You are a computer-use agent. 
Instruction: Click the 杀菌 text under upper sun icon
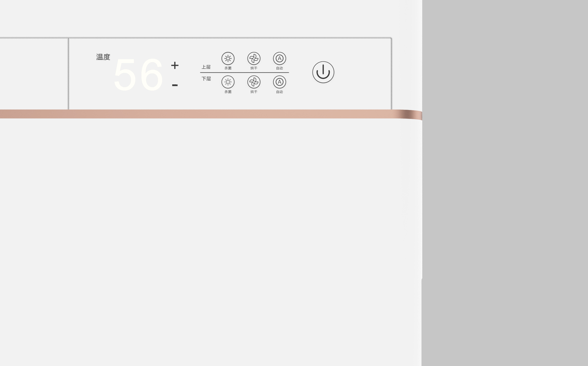click(x=228, y=68)
